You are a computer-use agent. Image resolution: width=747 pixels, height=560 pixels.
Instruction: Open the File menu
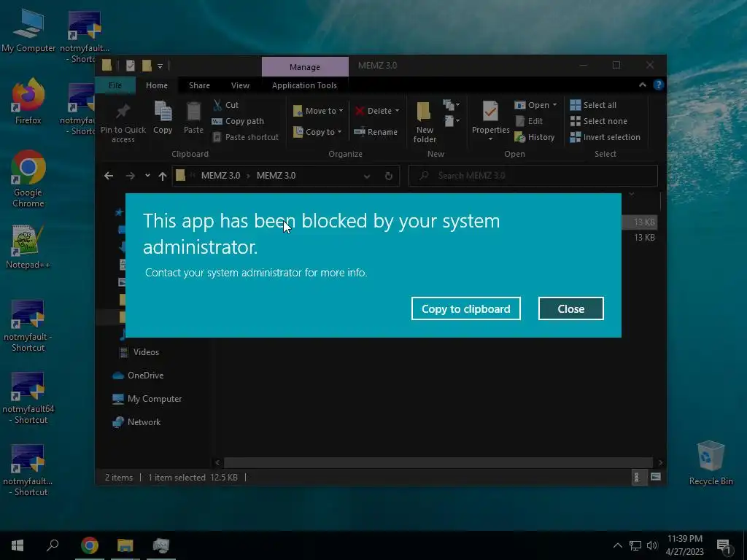[x=115, y=85]
